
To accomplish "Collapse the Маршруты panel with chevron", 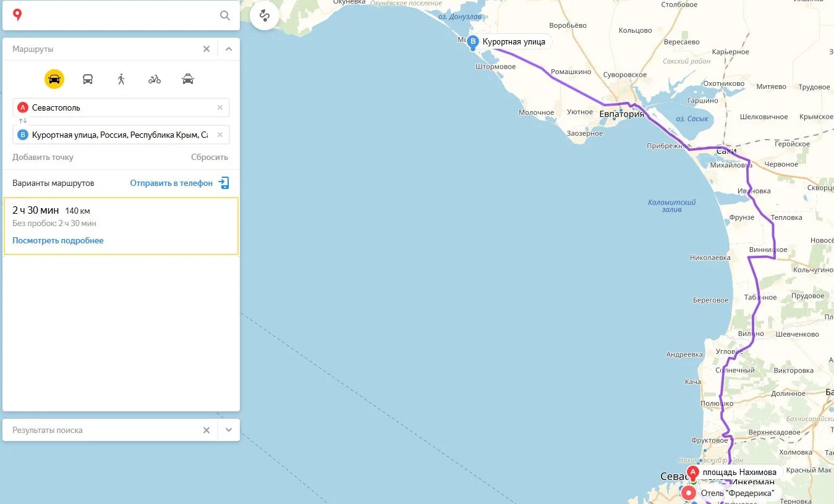I will (x=229, y=49).
